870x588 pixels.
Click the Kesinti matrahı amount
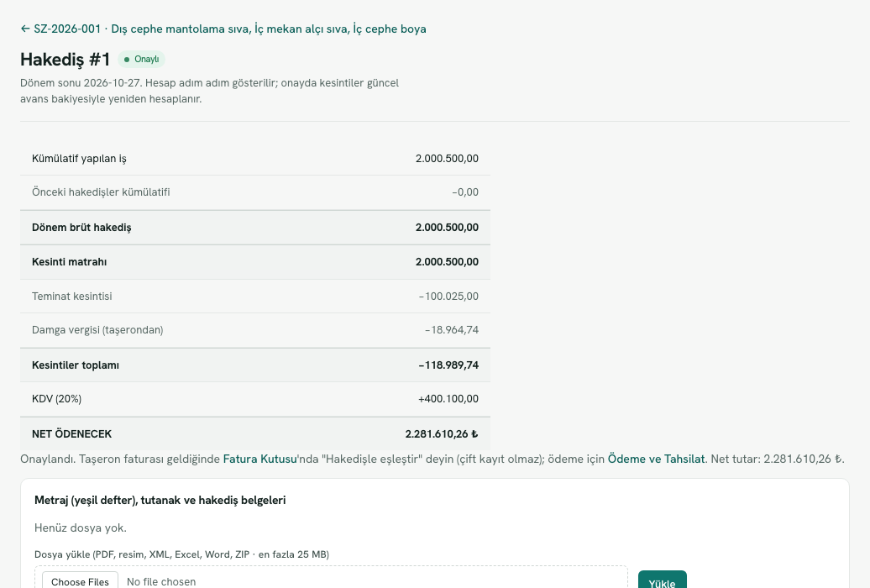(447, 262)
